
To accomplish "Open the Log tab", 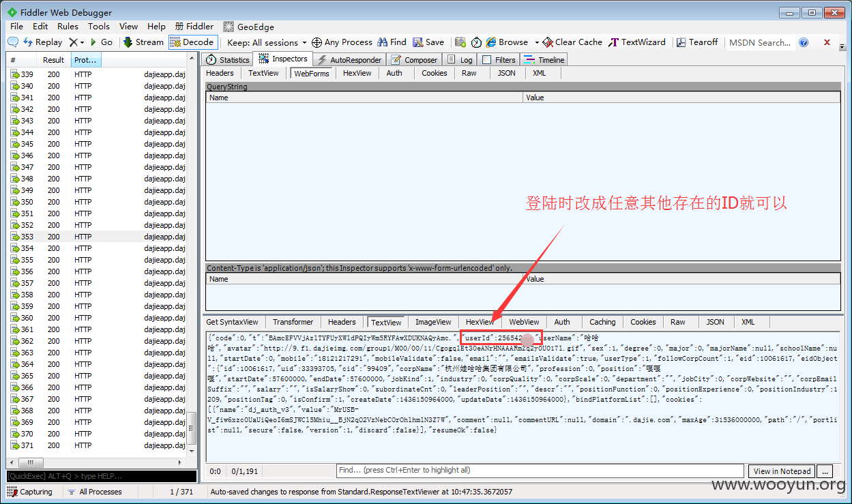I will tap(460, 60).
